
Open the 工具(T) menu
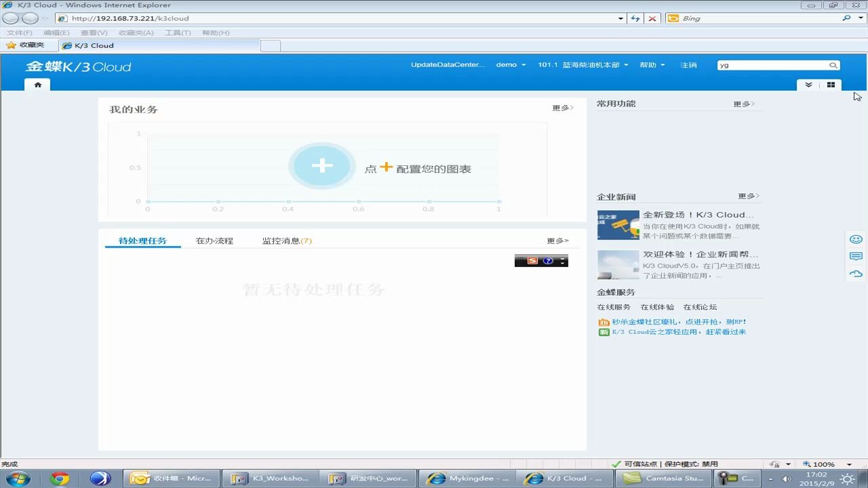(x=178, y=33)
